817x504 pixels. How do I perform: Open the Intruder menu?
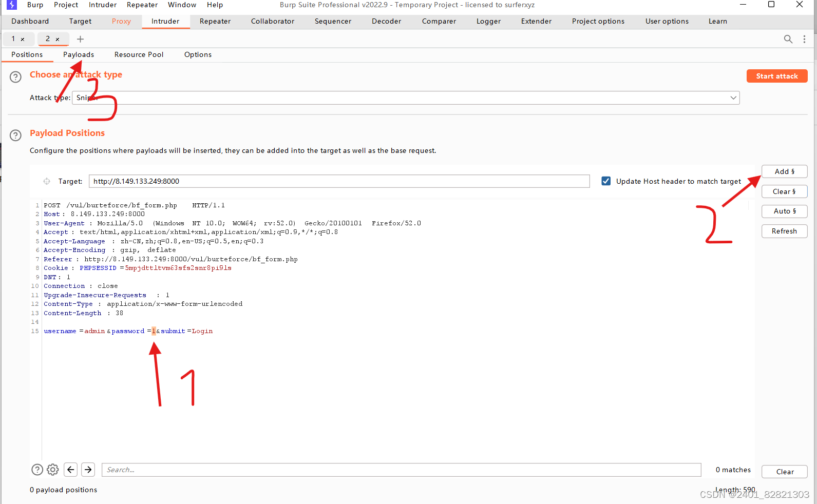(103, 5)
